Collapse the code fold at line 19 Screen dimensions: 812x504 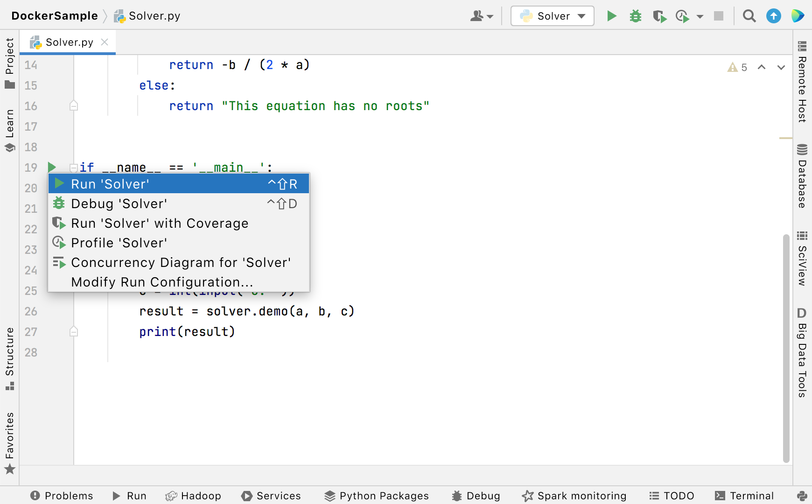point(73,167)
